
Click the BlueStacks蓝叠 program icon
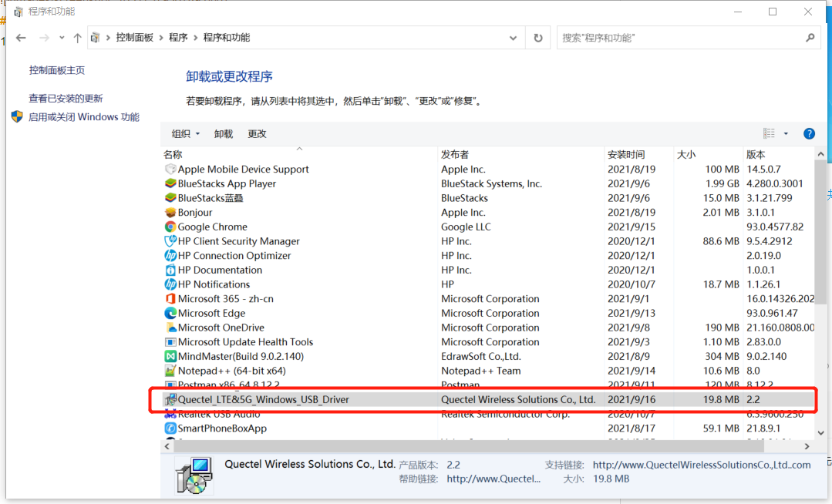coord(170,198)
